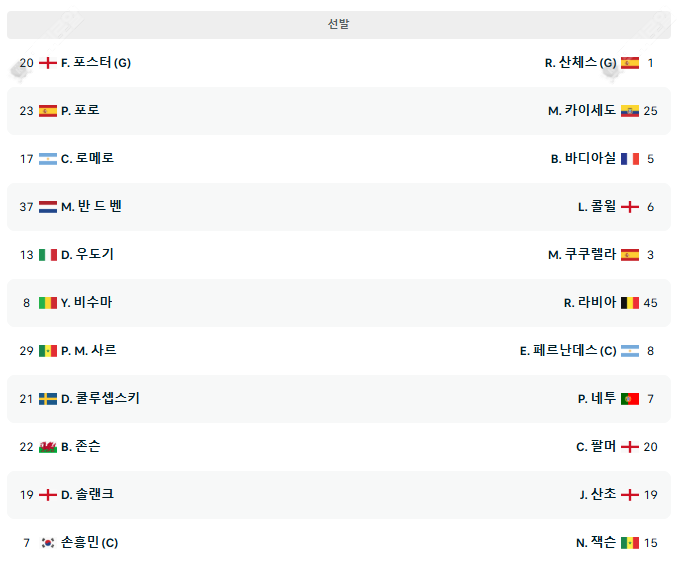
Task: Click the Ecuador flag next to M. 카이세도
Action: (630, 111)
